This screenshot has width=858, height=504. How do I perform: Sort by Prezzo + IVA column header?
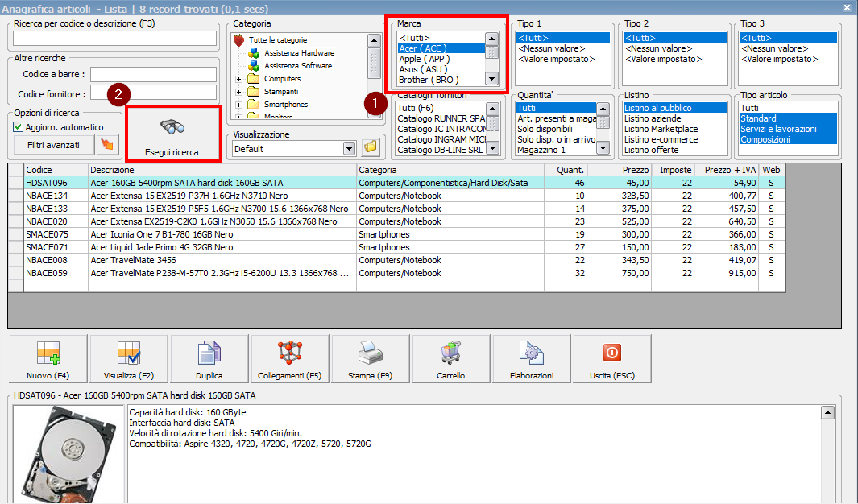pos(726,170)
